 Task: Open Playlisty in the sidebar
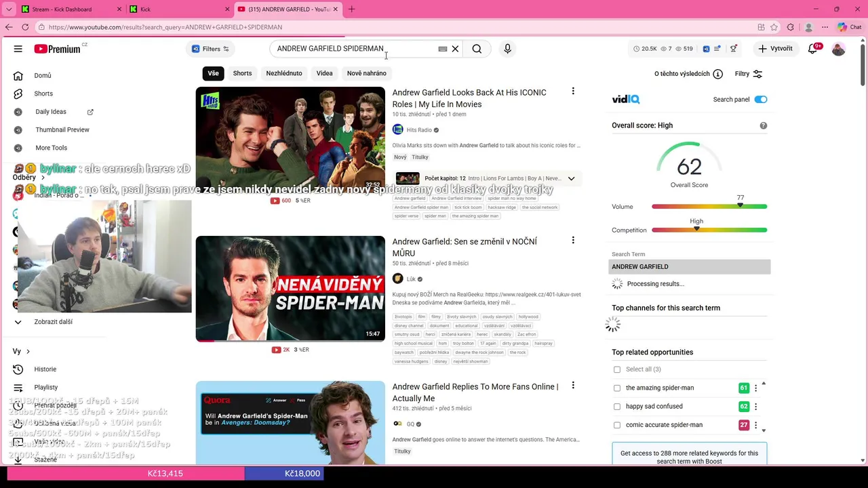(46, 387)
